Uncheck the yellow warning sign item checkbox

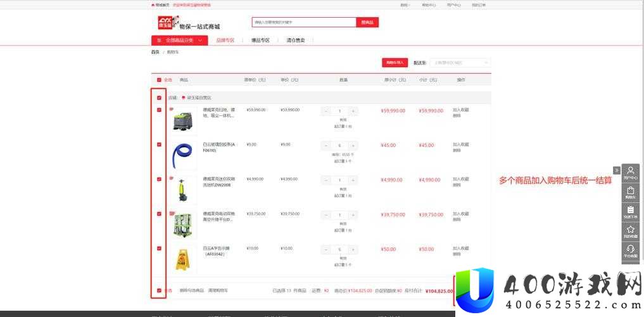pos(159,249)
